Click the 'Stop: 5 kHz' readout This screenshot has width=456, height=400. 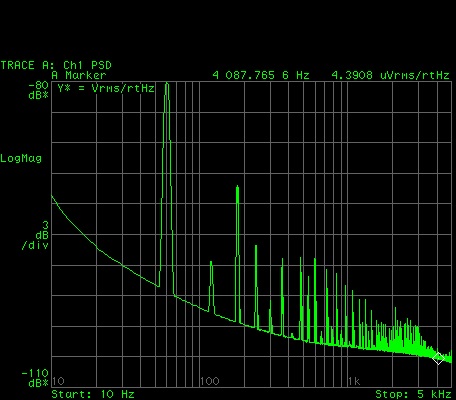[413, 394]
